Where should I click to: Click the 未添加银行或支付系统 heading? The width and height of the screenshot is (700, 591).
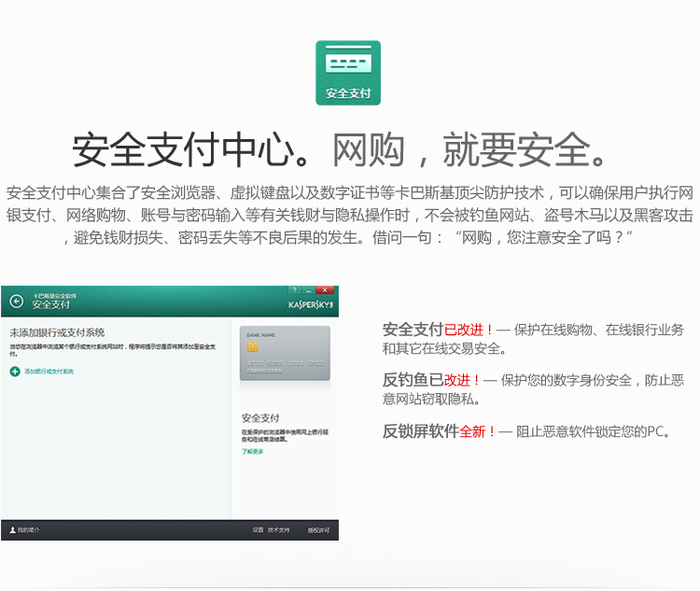57,332
